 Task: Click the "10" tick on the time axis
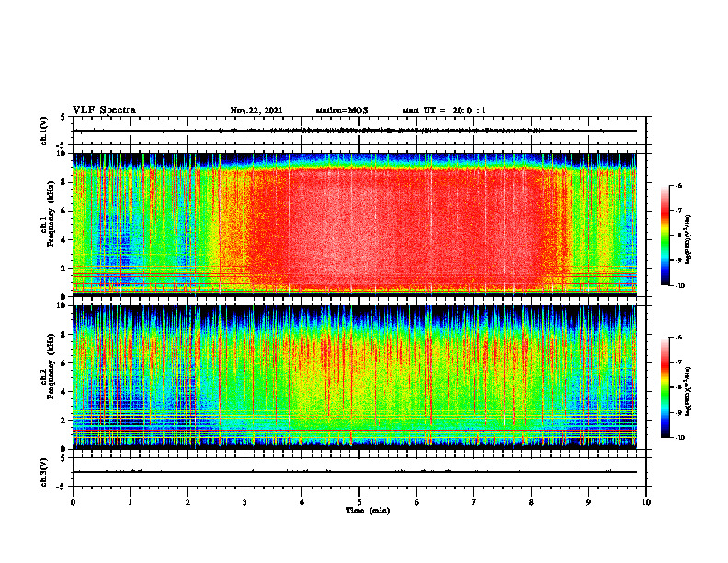646,502
